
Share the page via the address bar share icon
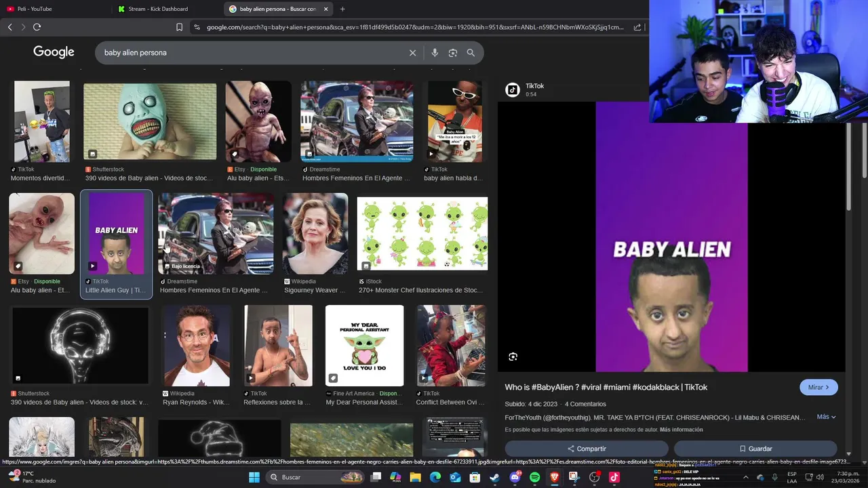click(637, 27)
